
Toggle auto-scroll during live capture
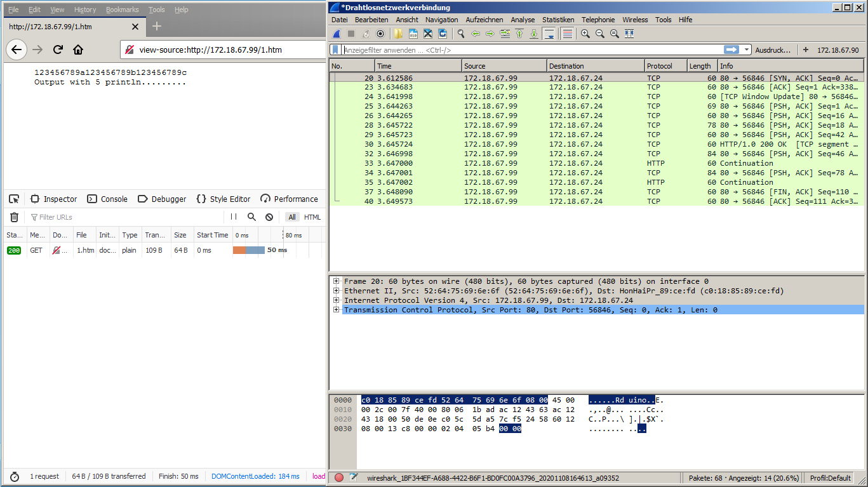(549, 34)
